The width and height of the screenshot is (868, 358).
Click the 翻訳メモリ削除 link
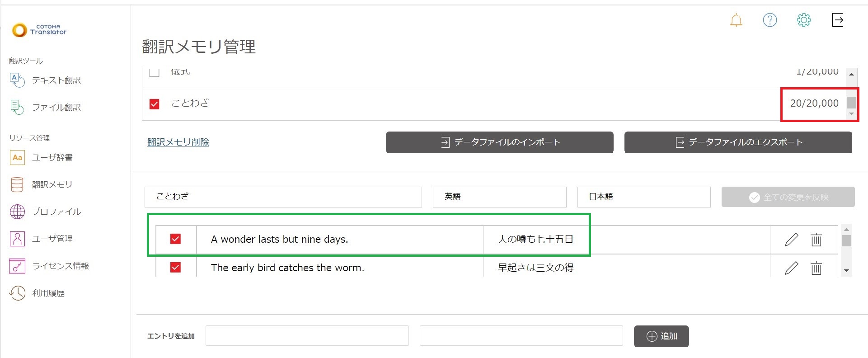click(178, 142)
